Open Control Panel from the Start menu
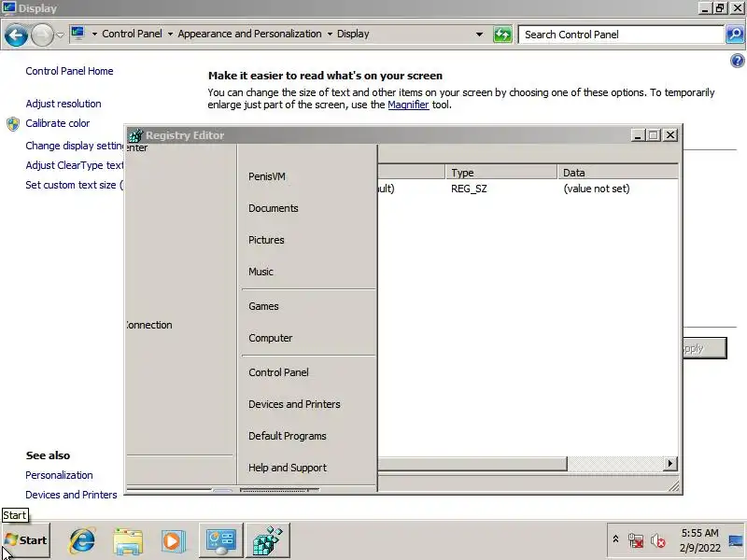 (x=278, y=372)
